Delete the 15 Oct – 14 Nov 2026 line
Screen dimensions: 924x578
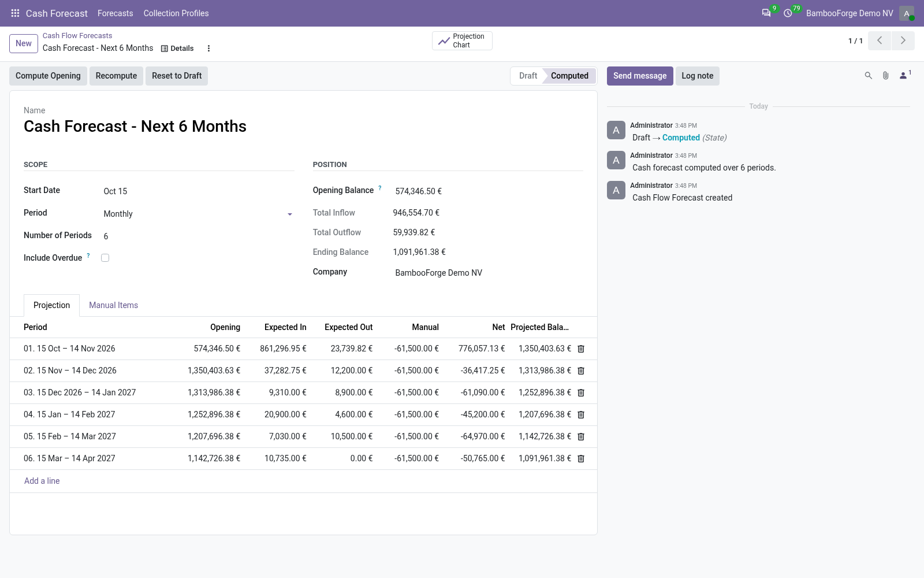(x=581, y=349)
